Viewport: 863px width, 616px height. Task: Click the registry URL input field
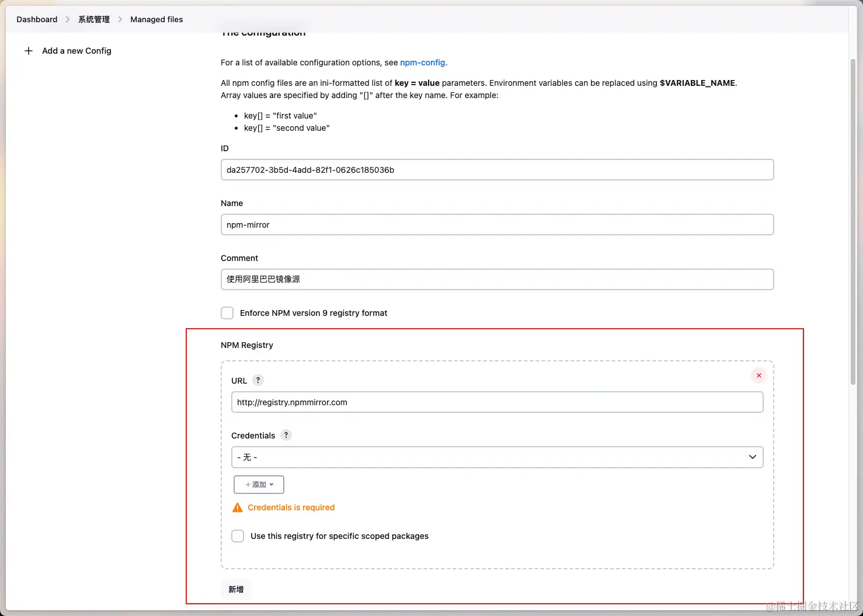pyautogui.click(x=497, y=402)
